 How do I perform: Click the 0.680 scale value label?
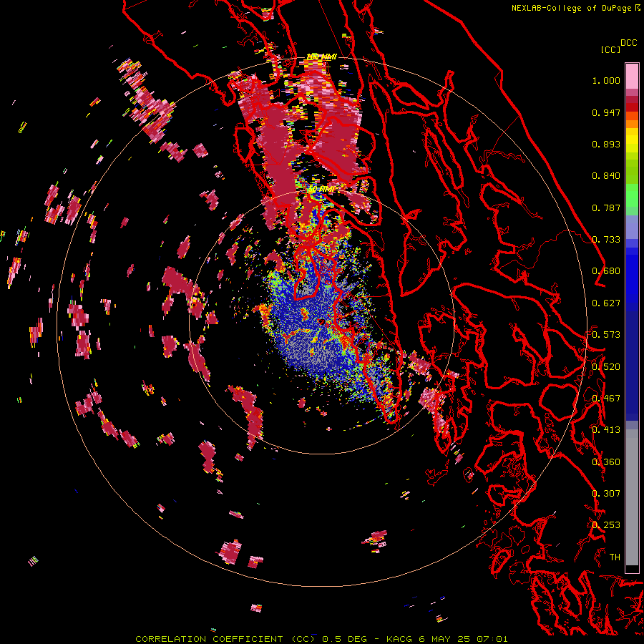point(606,271)
